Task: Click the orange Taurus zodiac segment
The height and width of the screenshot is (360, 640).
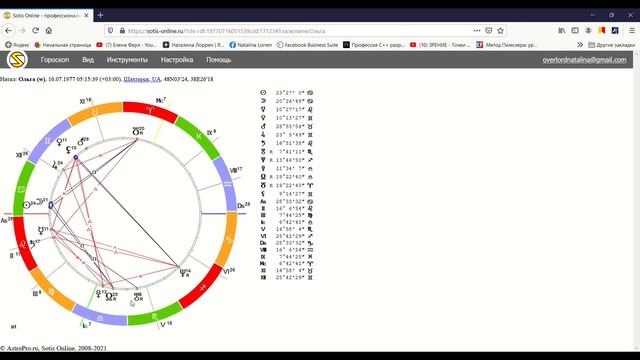Action: 95,112
